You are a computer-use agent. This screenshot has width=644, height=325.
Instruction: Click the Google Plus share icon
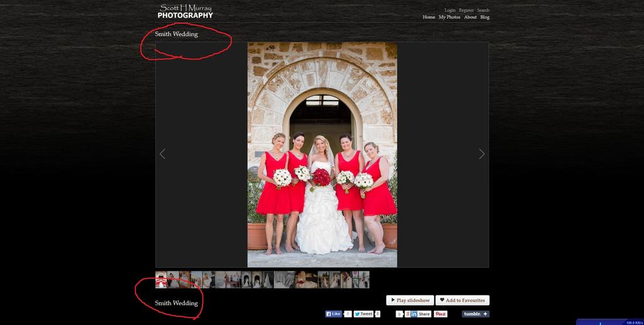coord(407,314)
